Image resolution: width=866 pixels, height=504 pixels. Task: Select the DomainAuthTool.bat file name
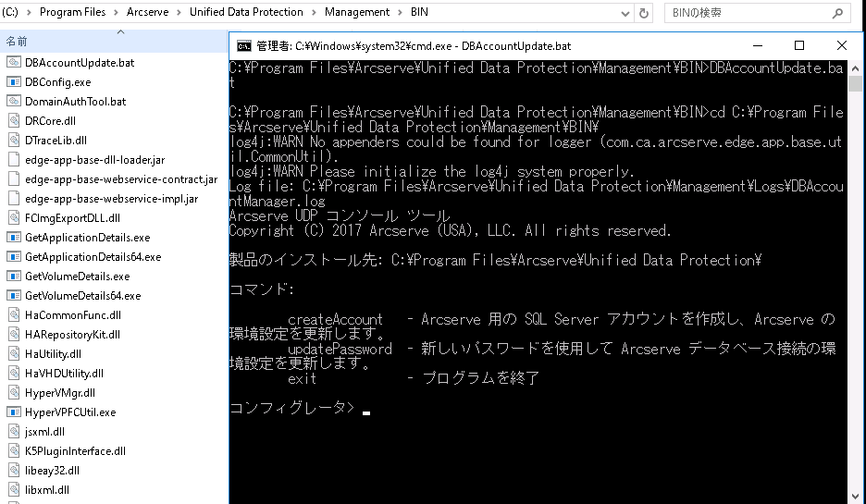pos(76,101)
